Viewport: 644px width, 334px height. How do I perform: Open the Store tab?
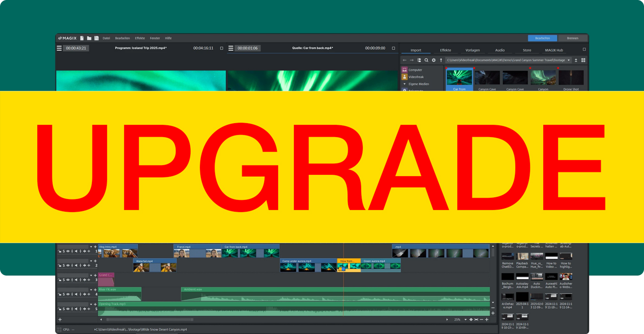(x=527, y=50)
